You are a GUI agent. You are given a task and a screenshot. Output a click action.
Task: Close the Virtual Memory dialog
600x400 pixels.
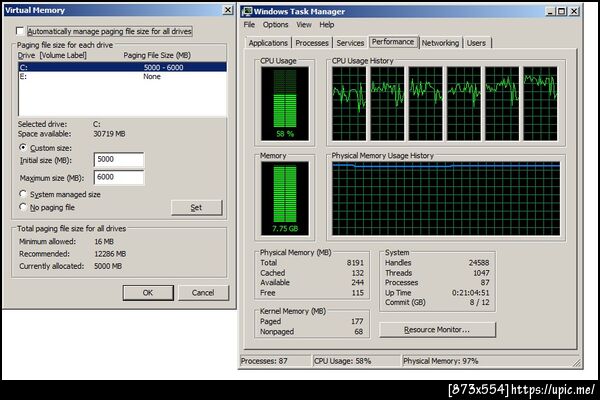(228, 10)
